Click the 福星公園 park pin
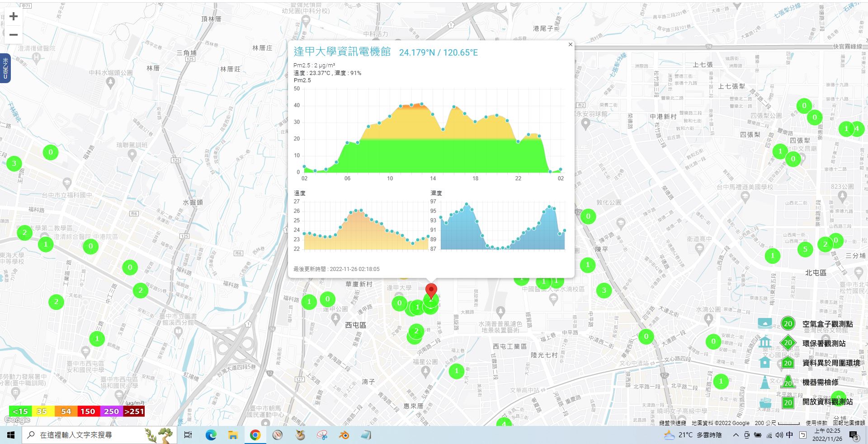 click(425, 372)
